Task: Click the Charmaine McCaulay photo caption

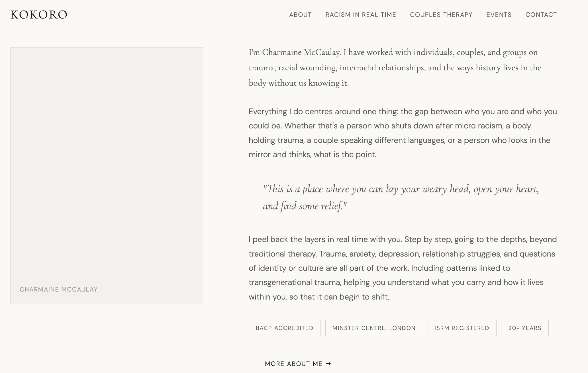Action: coord(58,290)
